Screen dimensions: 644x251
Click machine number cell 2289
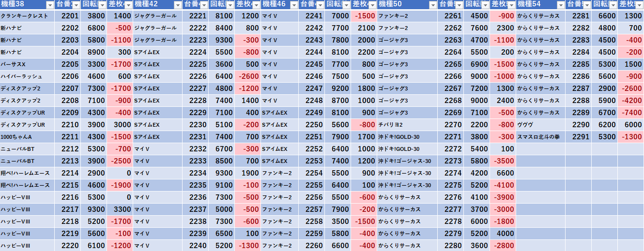(579, 113)
